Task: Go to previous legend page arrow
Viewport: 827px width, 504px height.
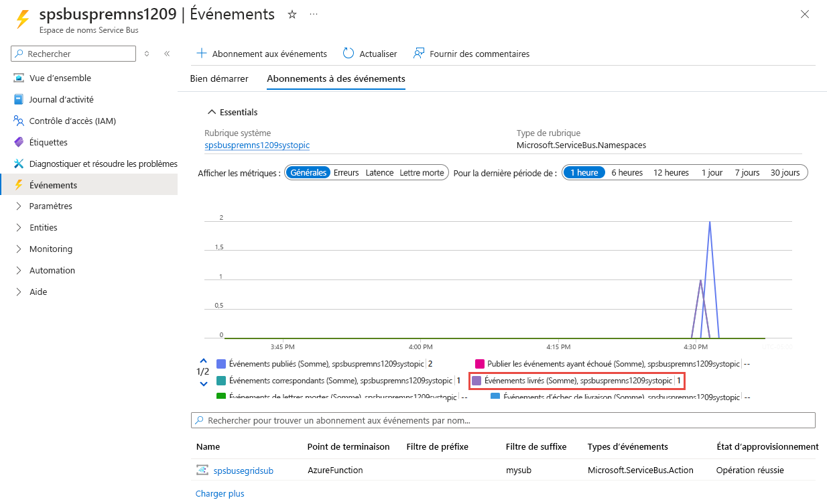Action: (204, 360)
